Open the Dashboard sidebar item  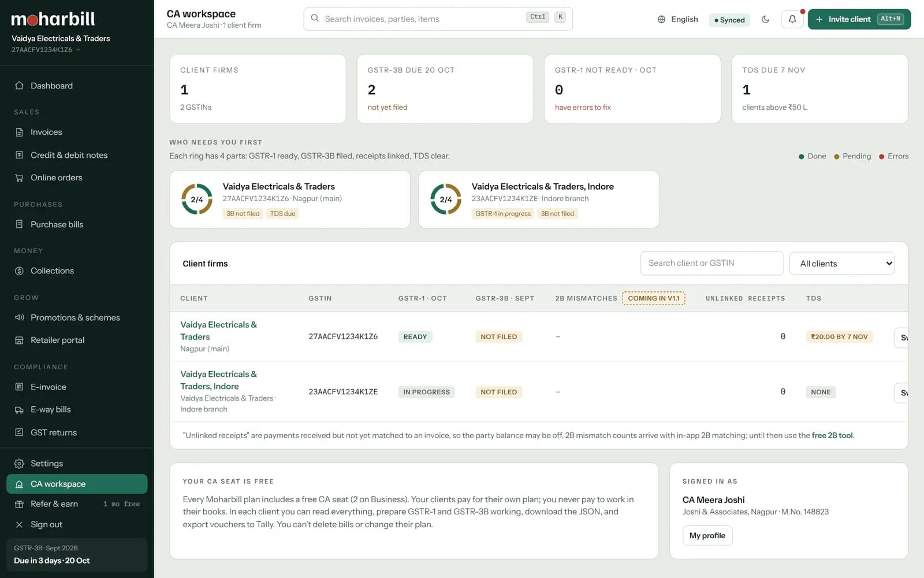pos(77,86)
